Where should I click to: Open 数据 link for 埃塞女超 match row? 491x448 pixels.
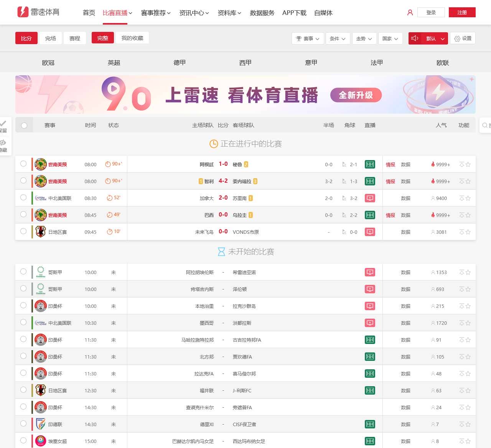click(x=406, y=441)
